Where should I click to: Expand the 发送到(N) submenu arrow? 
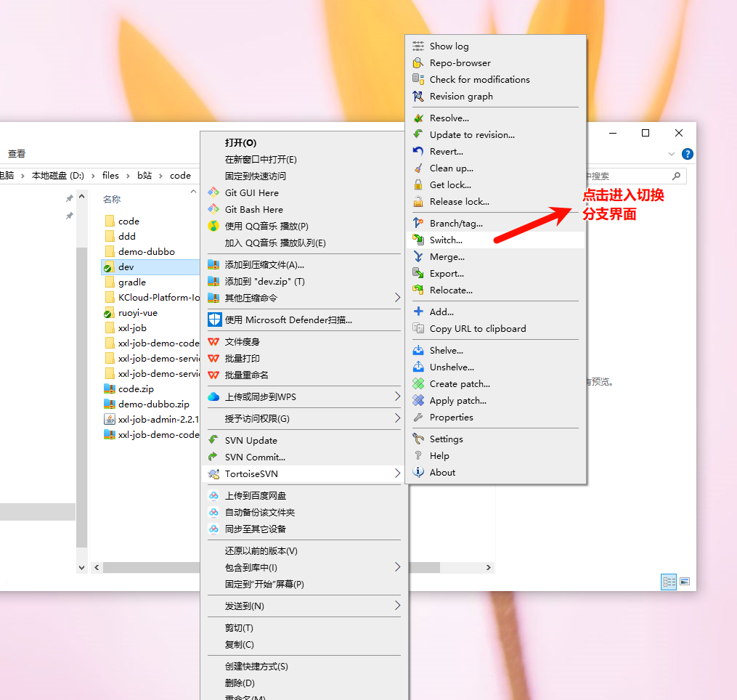pyautogui.click(x=397, y=606)
